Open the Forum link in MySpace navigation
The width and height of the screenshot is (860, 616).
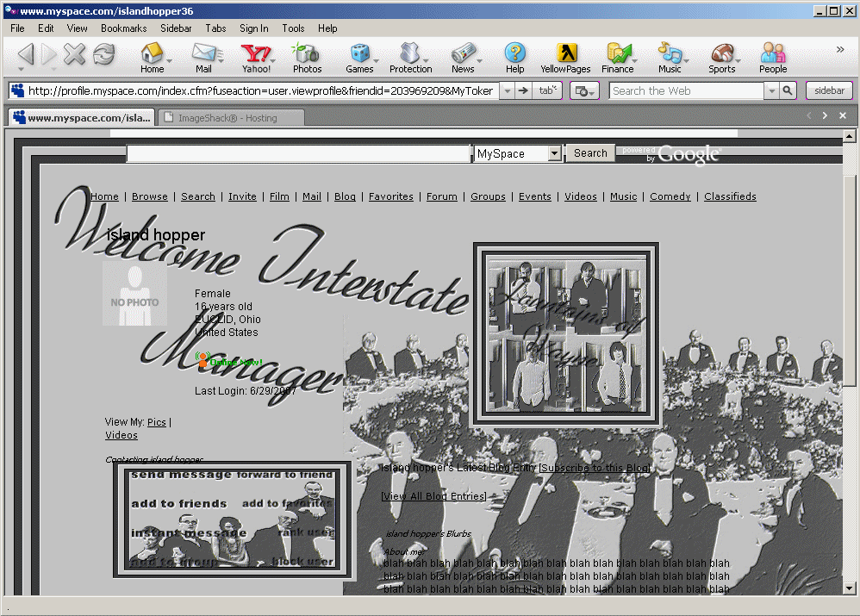click(x=442, y=196)
